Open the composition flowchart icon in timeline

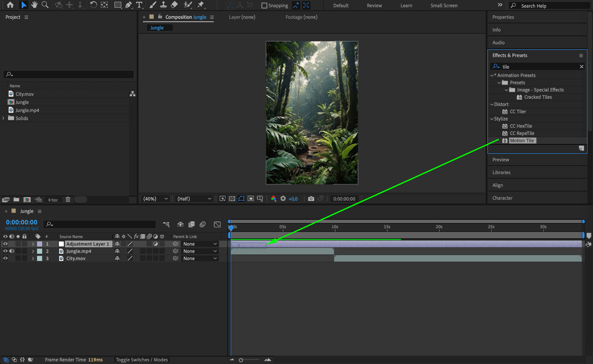166,224
